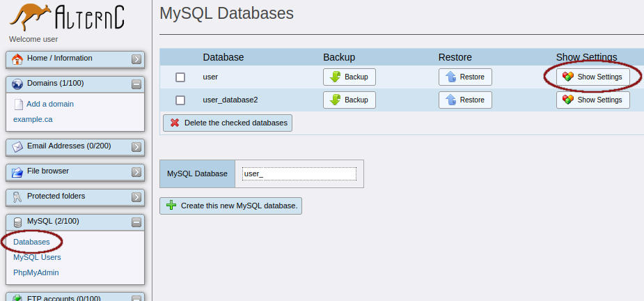Click the Email Addresses envelope icon
The height and width of the screenshot is (301, 644).
coord(17,146)
